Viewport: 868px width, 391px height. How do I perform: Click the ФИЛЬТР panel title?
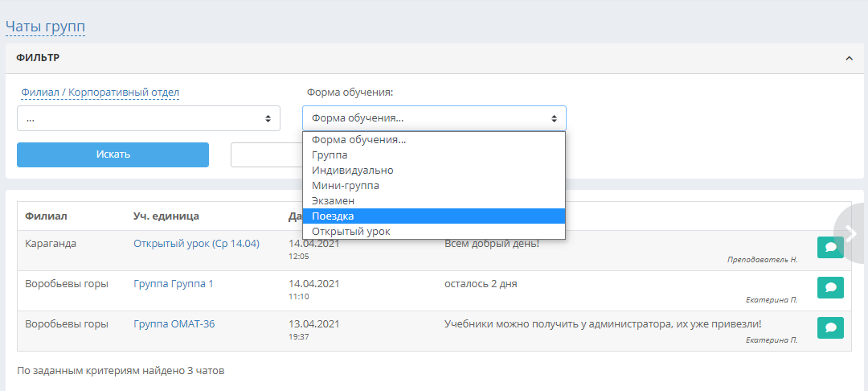tap(39, 58)
